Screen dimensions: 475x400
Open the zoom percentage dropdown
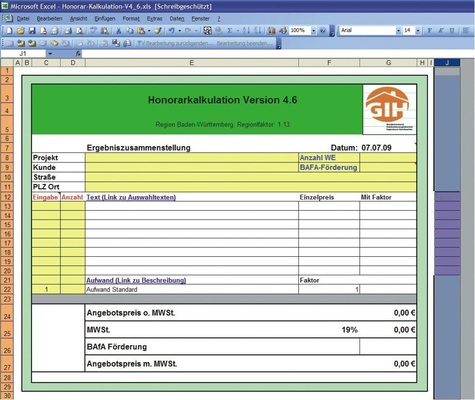tap(313, 31)
